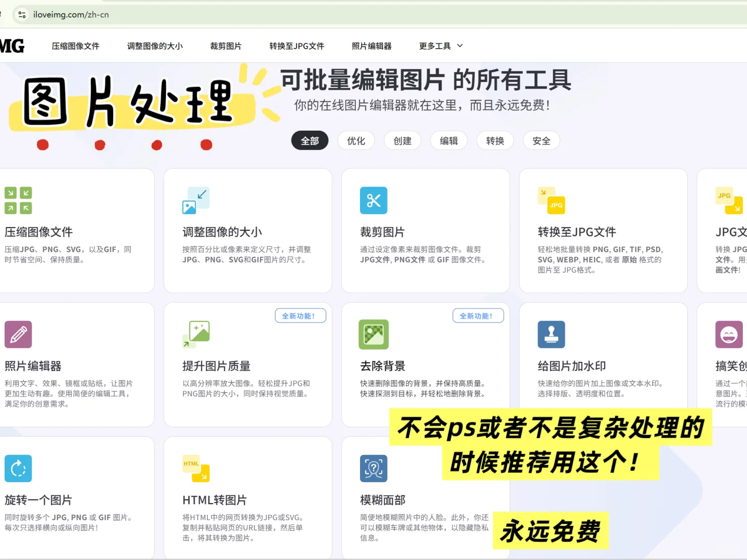
Task: Open the 去除背景 card title
Action: (x=382, y=366)
